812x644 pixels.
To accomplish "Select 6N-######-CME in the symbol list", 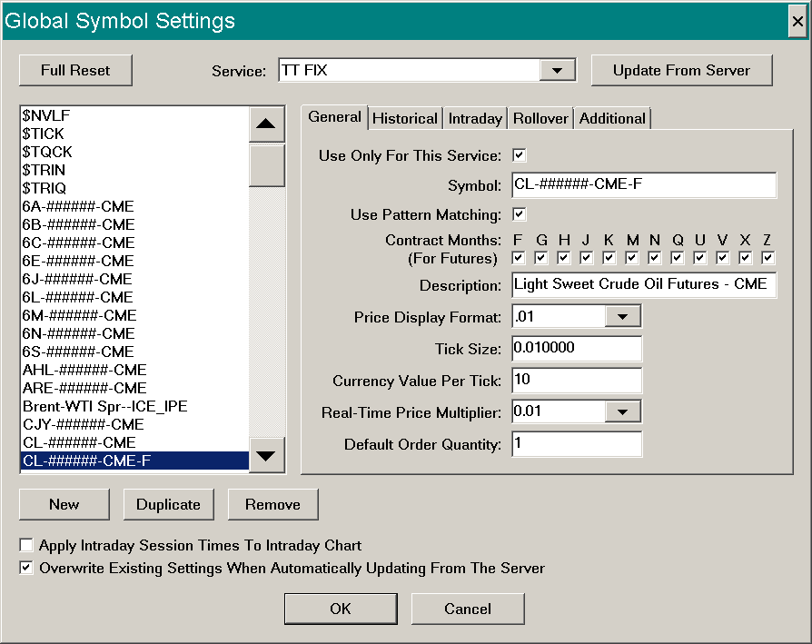I will 134,333.
